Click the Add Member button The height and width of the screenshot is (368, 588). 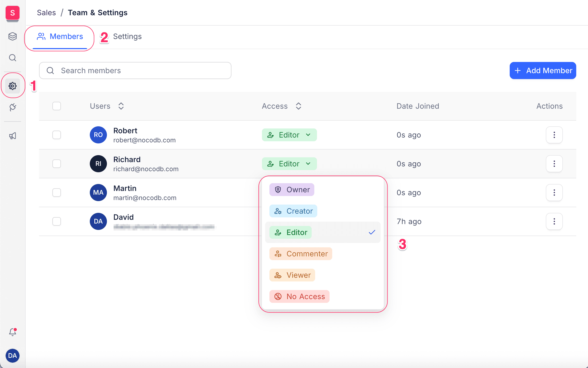click(543, 71)
